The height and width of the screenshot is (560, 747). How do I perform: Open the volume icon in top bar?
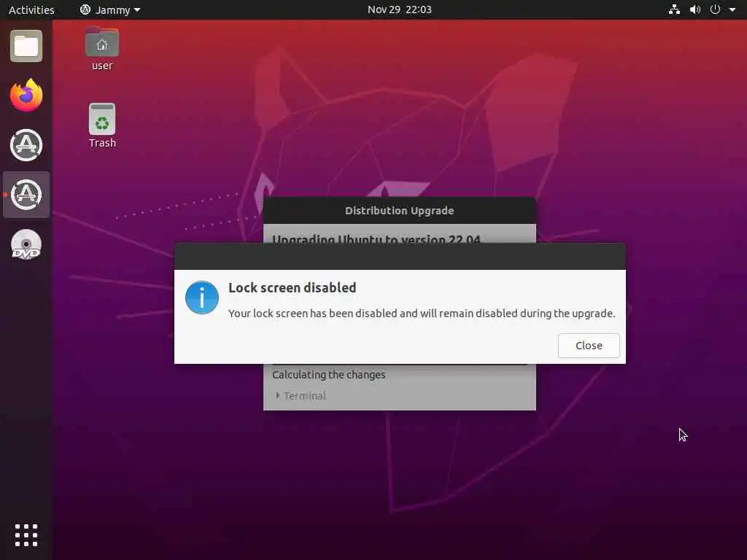coord(695,9)
